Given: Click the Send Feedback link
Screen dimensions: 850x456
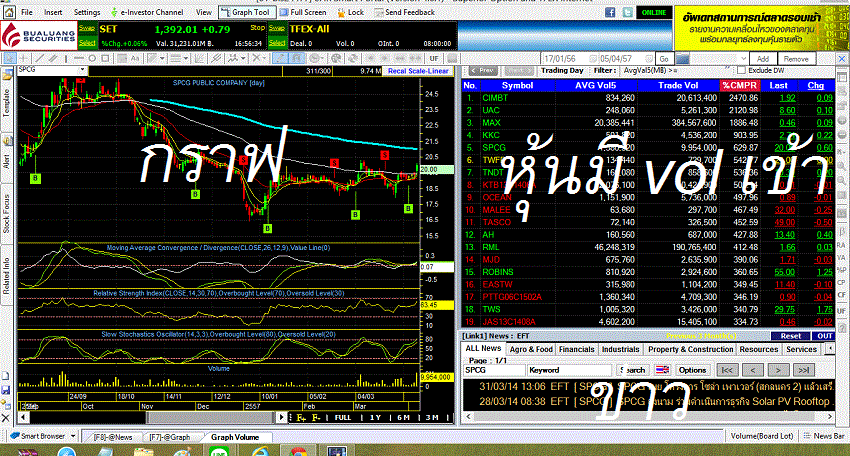Looking at the screenshot, I should pos(404,12).
